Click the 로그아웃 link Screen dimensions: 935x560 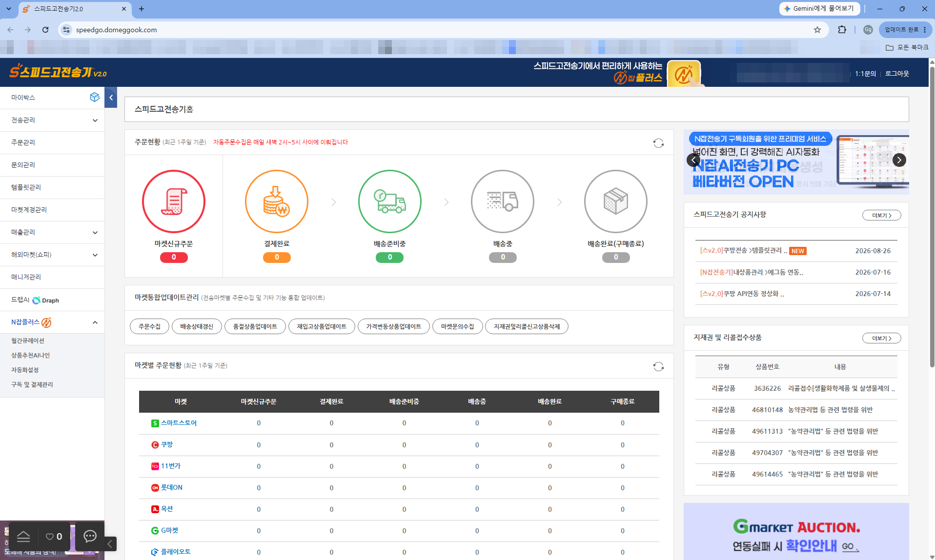click(897, 74)
